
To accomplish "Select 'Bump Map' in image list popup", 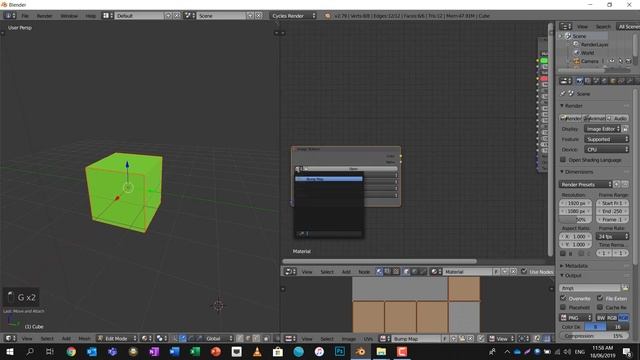I will pyautogui.click(x=329, y=179).
